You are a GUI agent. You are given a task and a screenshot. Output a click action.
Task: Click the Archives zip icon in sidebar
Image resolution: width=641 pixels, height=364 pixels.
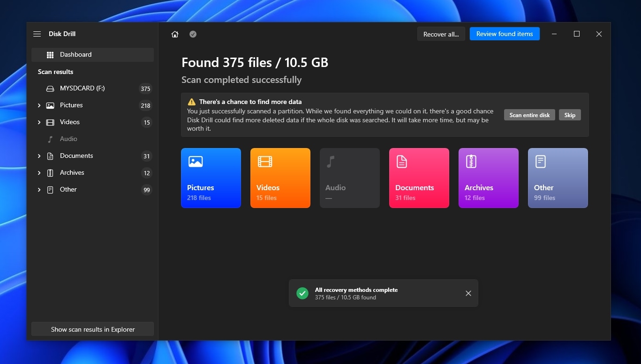tap(50, 173)
